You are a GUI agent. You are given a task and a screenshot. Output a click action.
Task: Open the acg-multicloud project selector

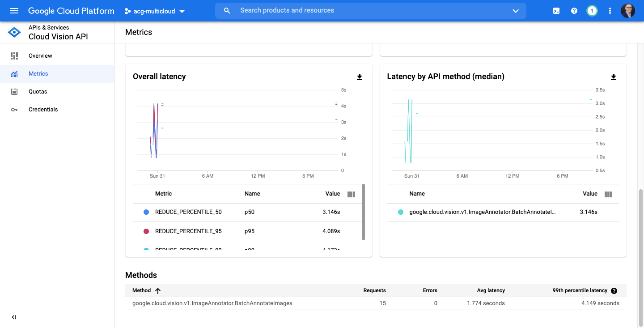click(155, 11)
